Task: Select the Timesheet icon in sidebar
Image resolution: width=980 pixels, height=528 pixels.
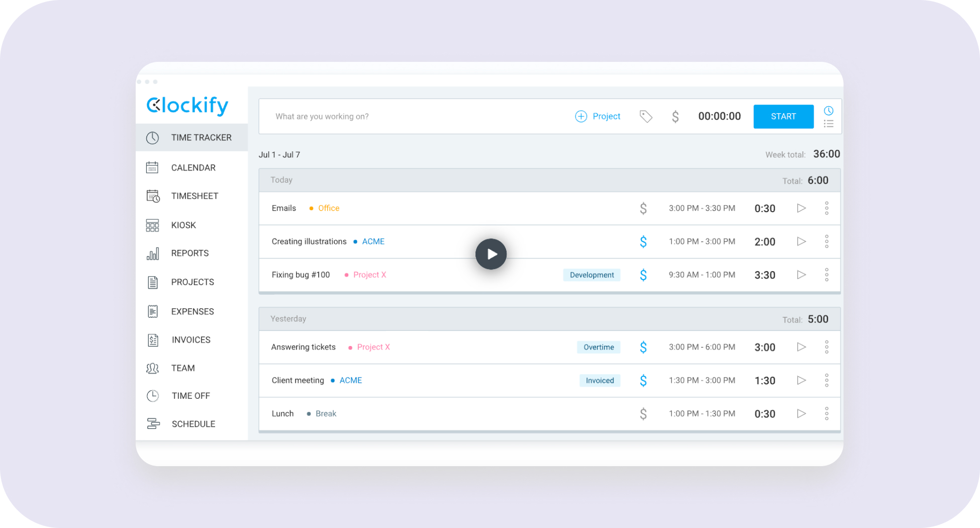Action: (153, 196)
